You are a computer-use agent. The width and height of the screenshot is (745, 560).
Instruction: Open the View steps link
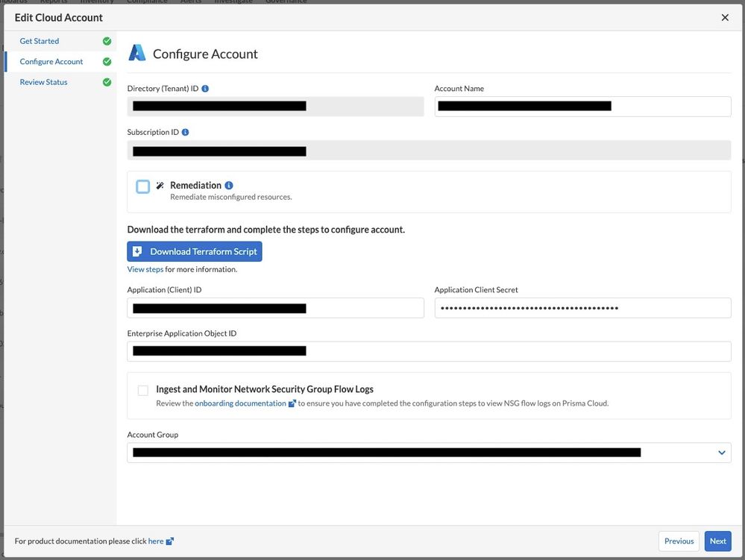[145, 269]
